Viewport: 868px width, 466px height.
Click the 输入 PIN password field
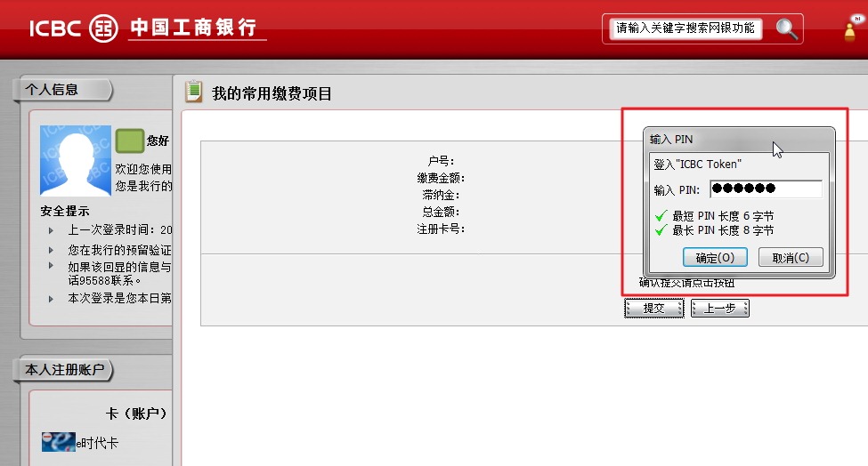tap(767, 189)
